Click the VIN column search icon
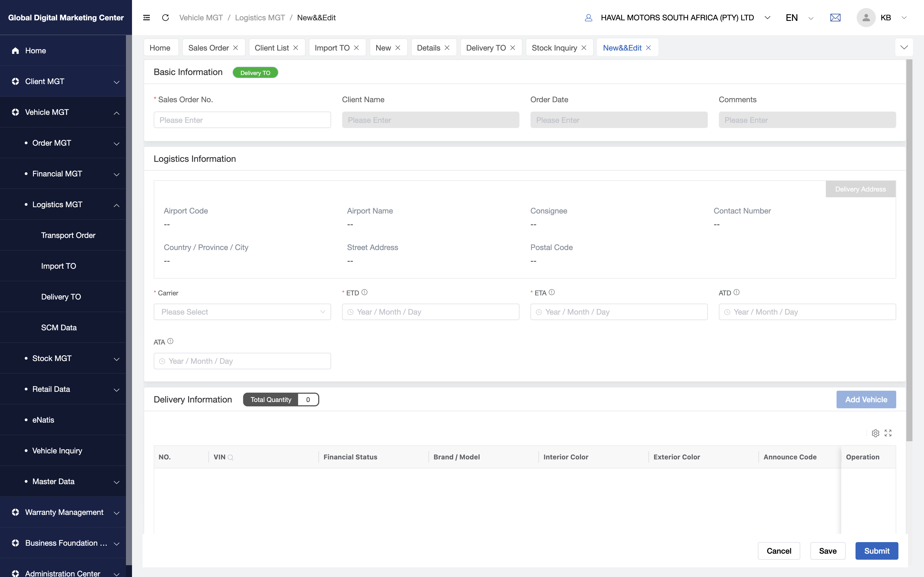The width and height of the screenshot is (924, 577). (231, 457)
